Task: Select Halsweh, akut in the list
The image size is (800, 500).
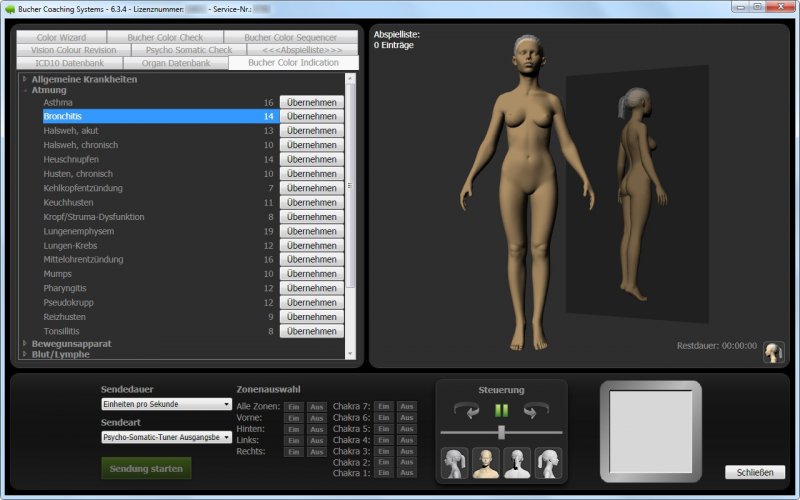Action: pyautogui.click(x=161, y=131)
